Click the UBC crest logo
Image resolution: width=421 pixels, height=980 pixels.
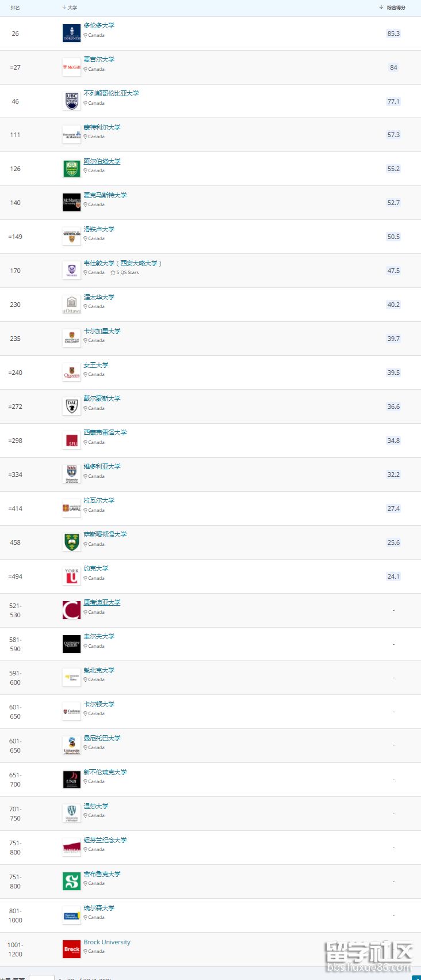71,101
